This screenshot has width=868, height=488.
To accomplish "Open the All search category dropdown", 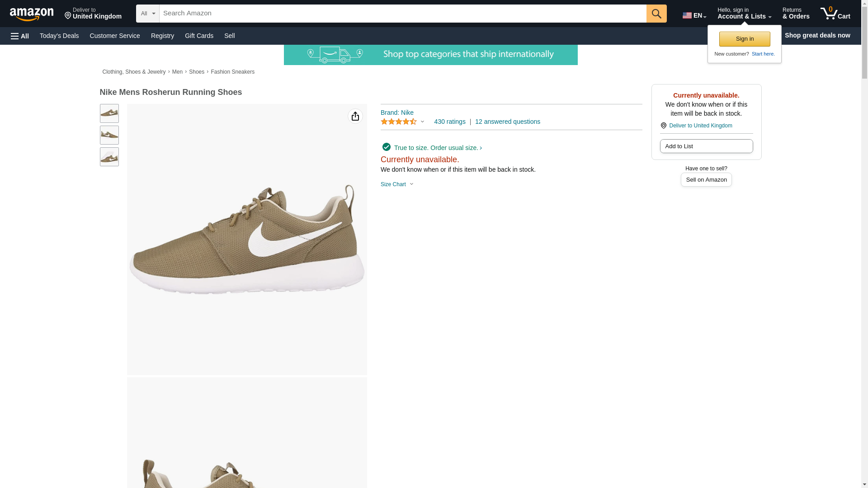I will point(147,14).
